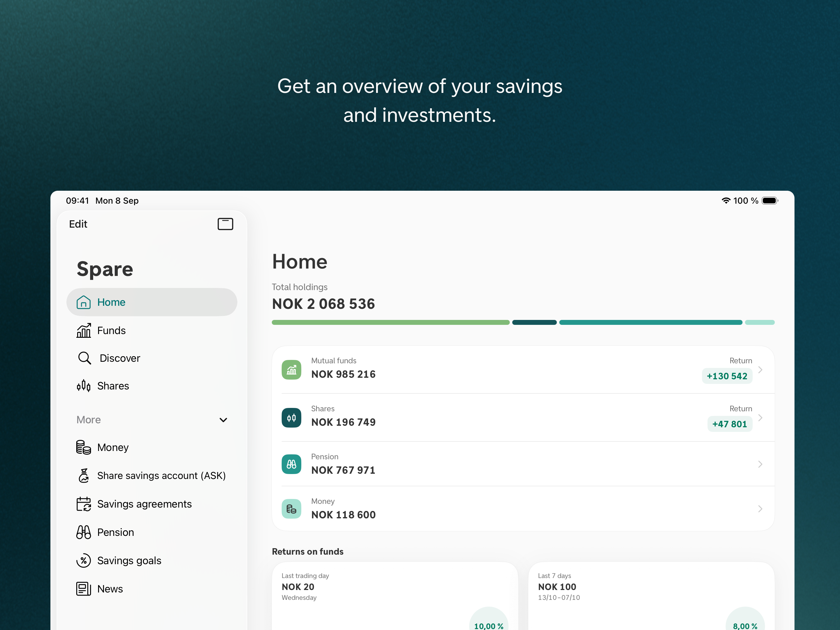Open Share savings account (ASK)

(152, 475)
